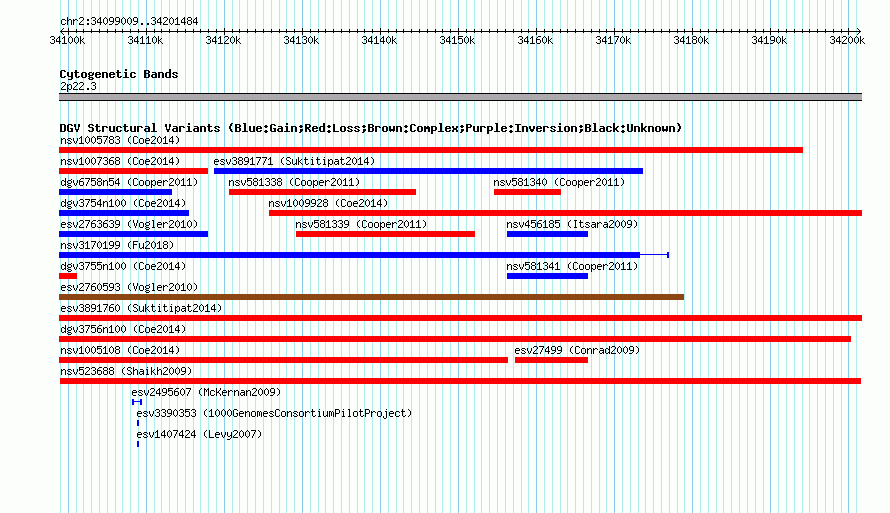The height and width of the screenshot is (513, 890).
Task: Click the 34160k ruler tick
Action: 535,40
